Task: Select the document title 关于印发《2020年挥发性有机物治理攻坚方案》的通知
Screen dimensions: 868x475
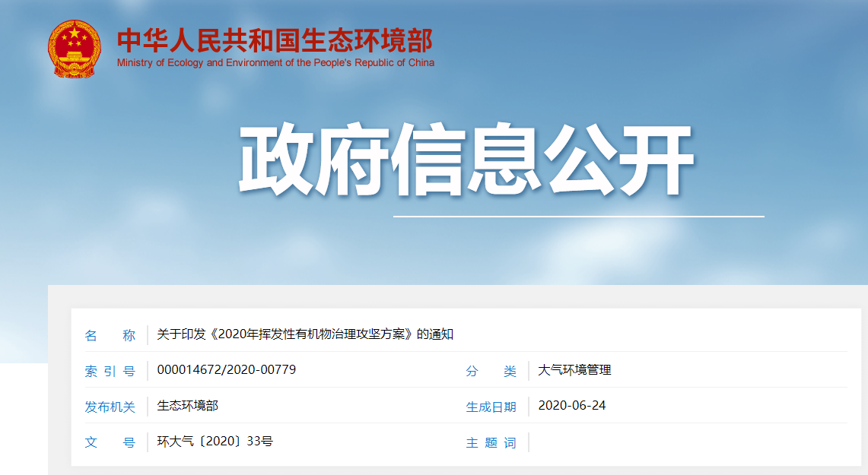Action: click(x=305, y=334)
